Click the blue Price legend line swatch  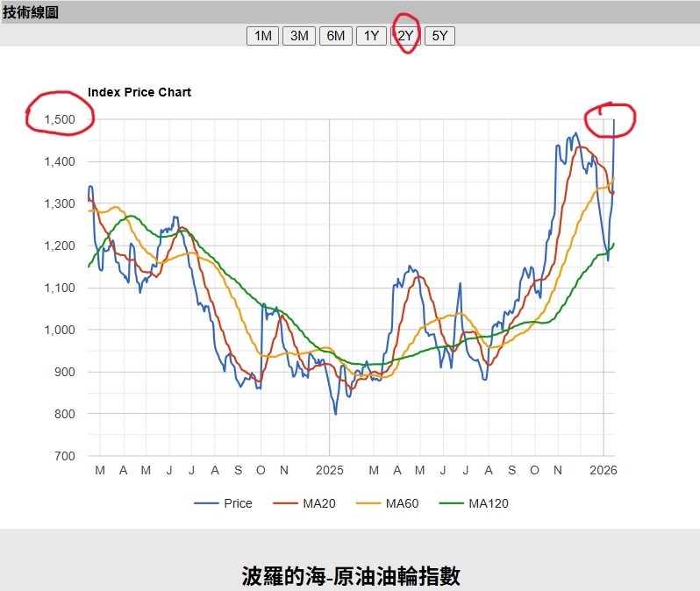[x=206, y=503]
